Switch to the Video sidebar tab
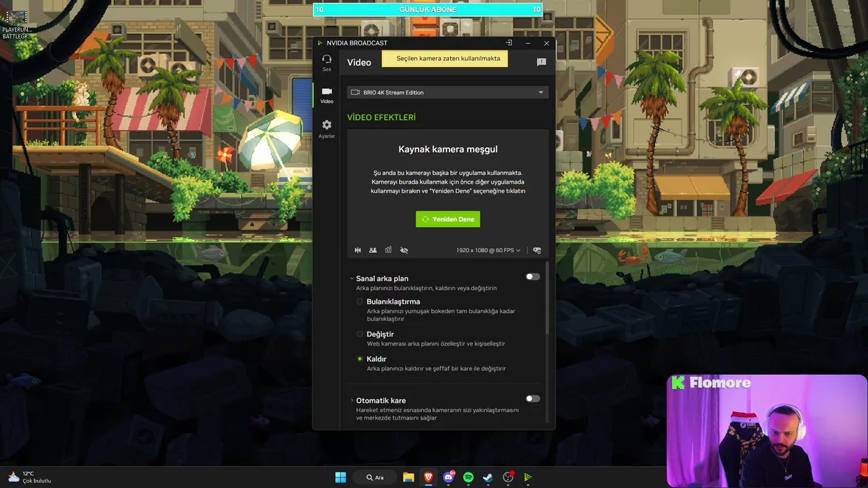Viewport: 868px width, 488px height. 327,95
